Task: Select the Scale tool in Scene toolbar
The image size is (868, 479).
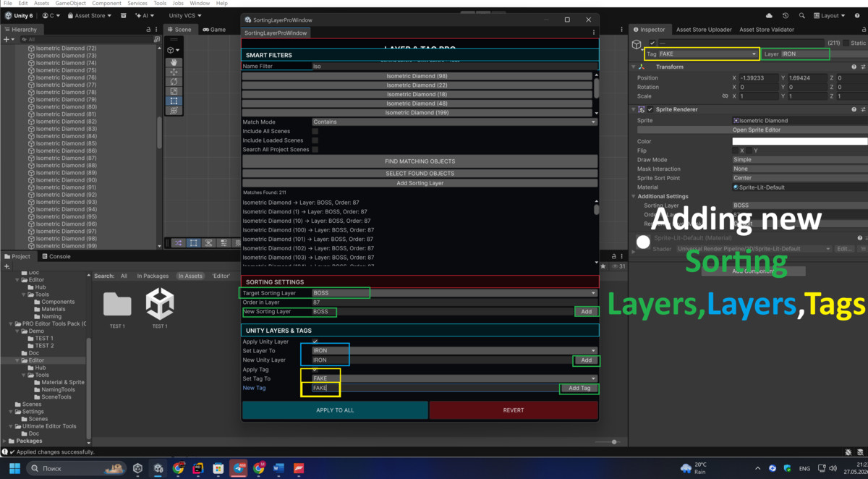Action: pos(174,91)
